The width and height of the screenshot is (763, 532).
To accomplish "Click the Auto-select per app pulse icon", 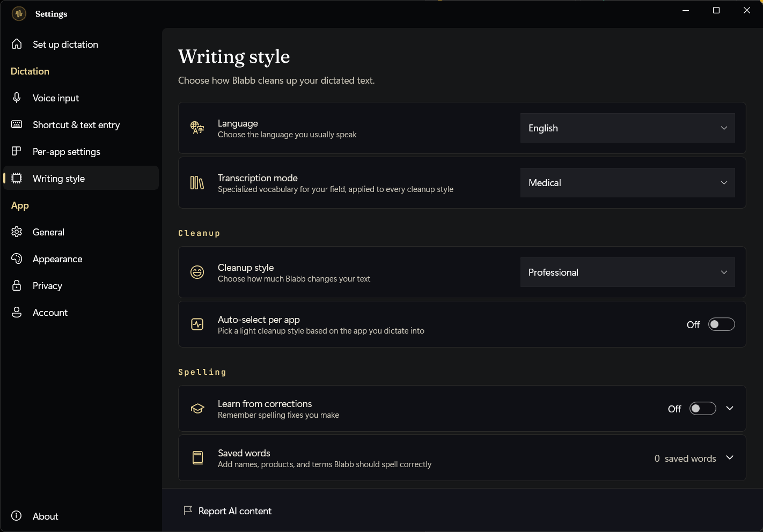I will point(197,324).
